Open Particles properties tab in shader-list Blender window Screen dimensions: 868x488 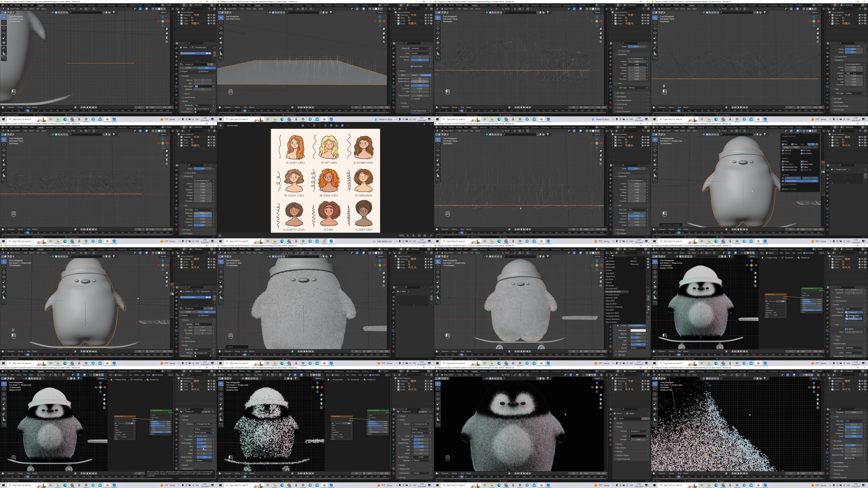[x=611, y=330]
